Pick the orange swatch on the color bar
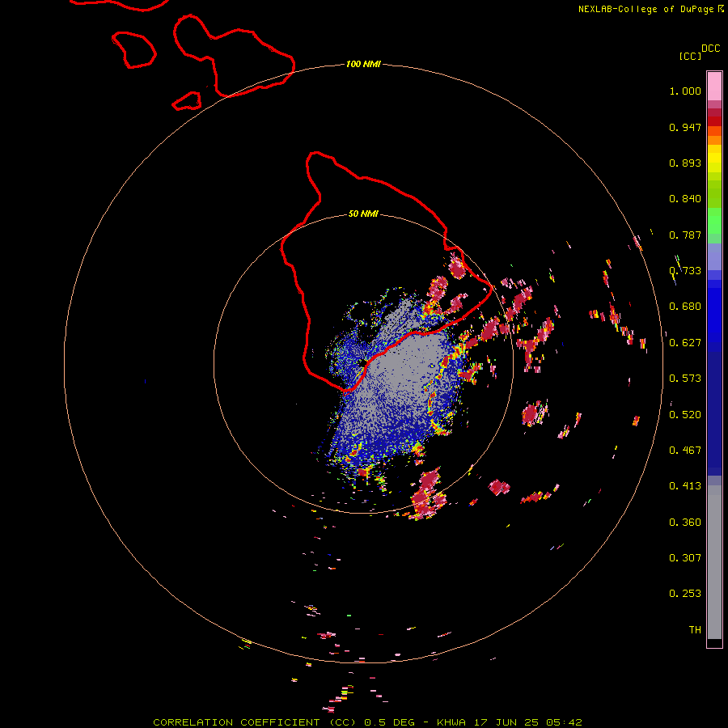 click(714, 140)
